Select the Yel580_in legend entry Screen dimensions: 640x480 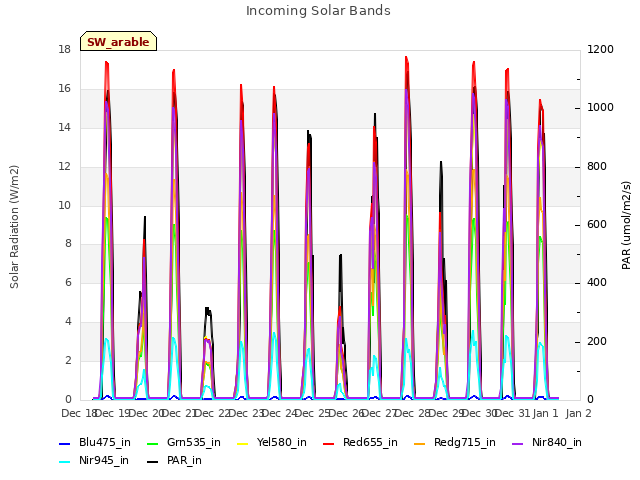tap(271, 442)
